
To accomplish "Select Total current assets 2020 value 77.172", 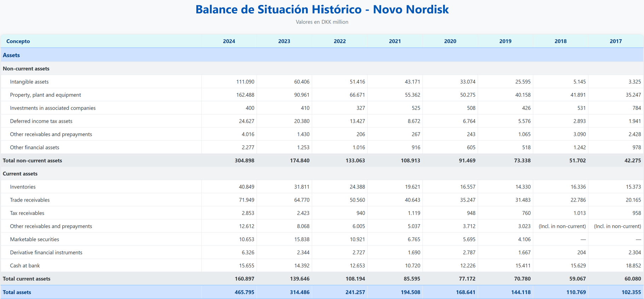I will click(x=467, y=278).
